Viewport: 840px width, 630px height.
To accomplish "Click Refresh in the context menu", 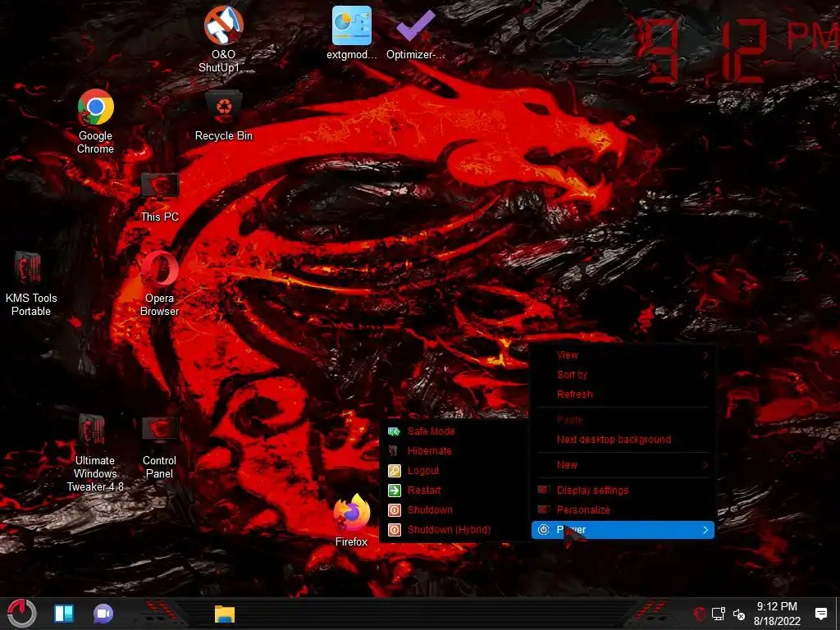I will [623, 395].
